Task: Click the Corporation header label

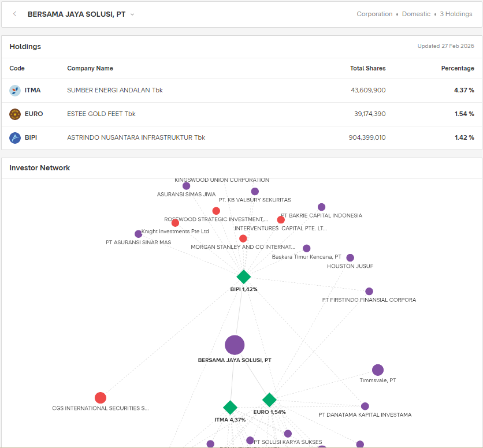Action: [x=374, y=14]
